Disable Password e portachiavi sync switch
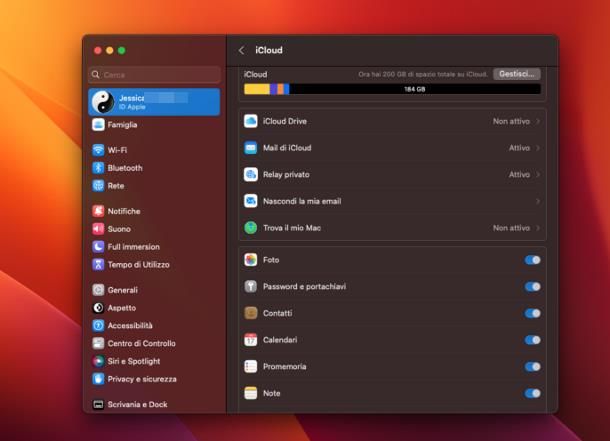Image resolution: width=610 pixels, height=441 pixels. coord(532,287)
